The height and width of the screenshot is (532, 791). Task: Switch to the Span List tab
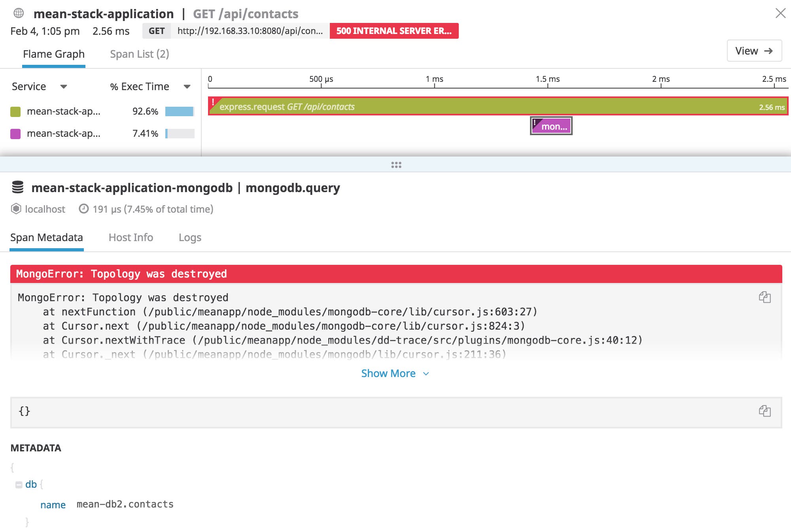[x=140, y=54]
